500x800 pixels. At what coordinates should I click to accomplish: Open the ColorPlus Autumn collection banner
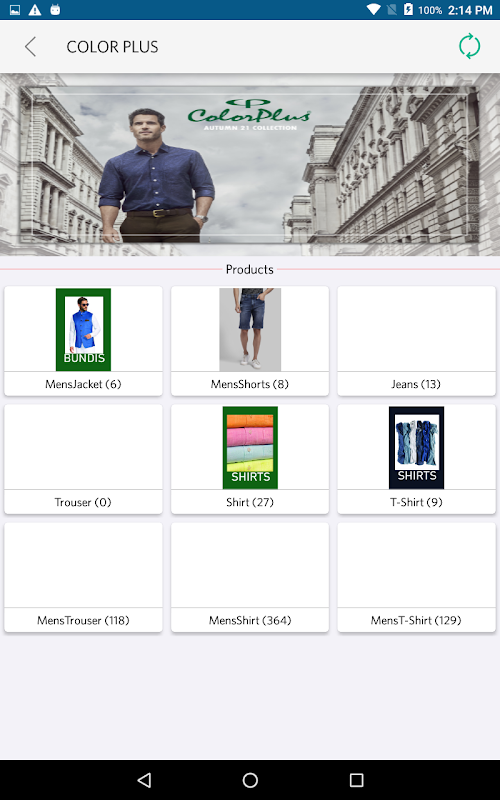[x=250, y=164]
